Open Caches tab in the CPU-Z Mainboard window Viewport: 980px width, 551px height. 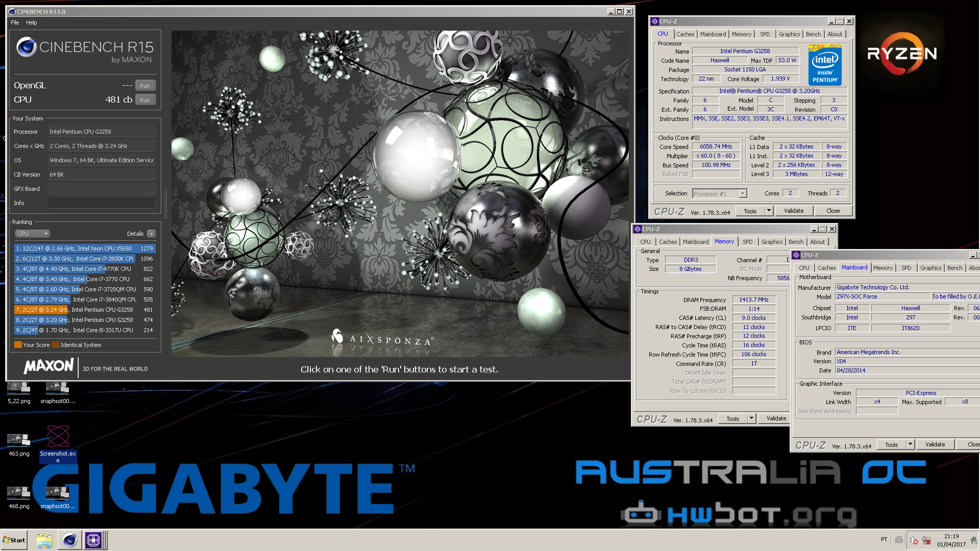pos(826,268)
